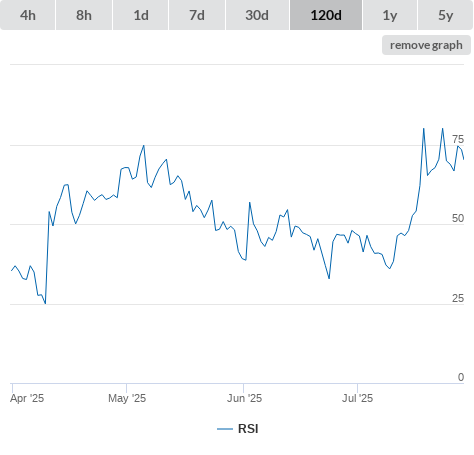The height and width of the screenshot is (455, 474).
Task: Select the 30d range tab
Action: click(x=257, y=15)
